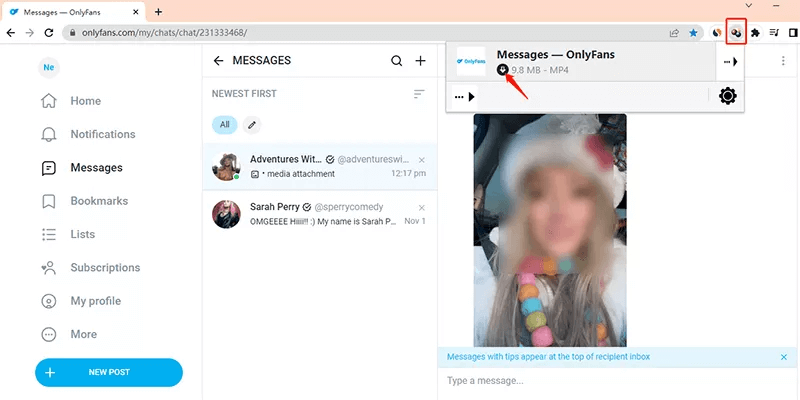Search messages with magnifier icon
The height and width of the screenshot is (400, 800).
click(396, 61)
